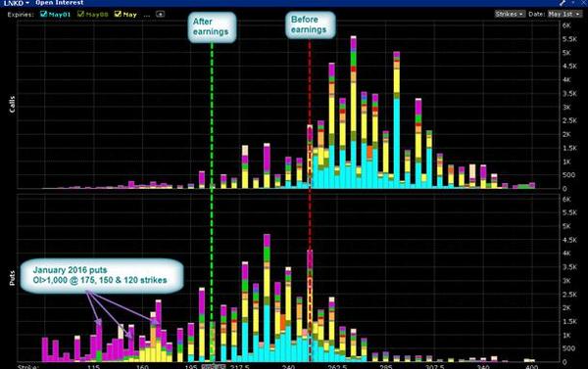The width and height of the screenshot is (588, 369).
Task: Close the Open Interest window
Action: [x=583, y=2]
